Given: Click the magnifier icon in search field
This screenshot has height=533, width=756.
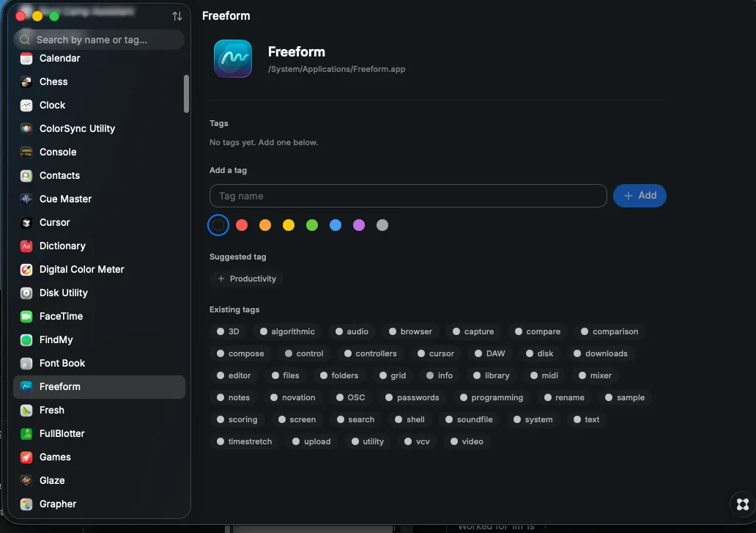Looking at the screenshot, I should pos(25,40).
